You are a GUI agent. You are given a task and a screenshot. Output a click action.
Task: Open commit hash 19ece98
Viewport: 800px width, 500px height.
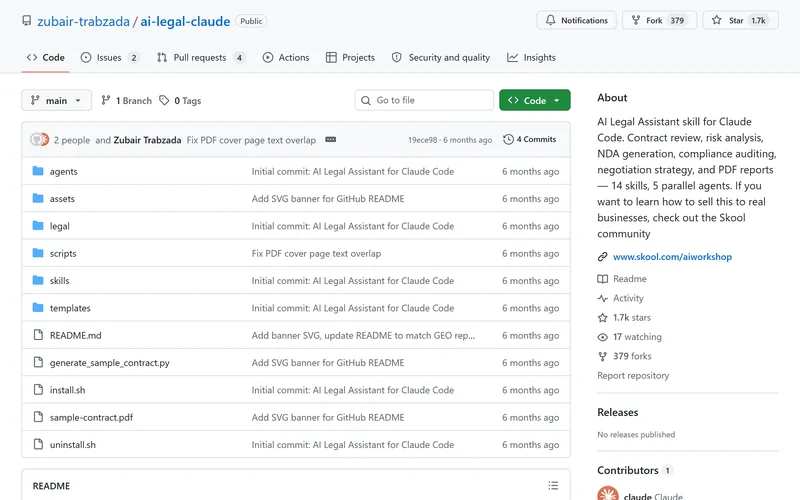point(422,140)
